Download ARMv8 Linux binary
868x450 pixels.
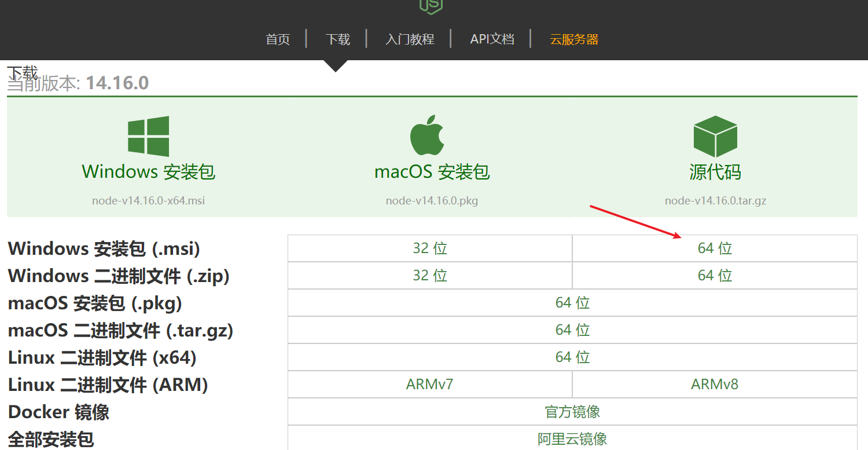715,385
